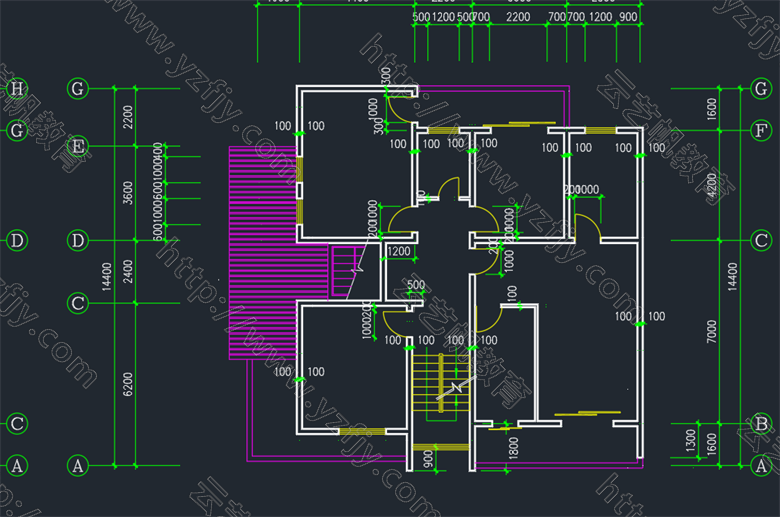This screenshot has height=517, width=780.
Task: Select the grid axis bubble labeled B
Action: (761, 424)
